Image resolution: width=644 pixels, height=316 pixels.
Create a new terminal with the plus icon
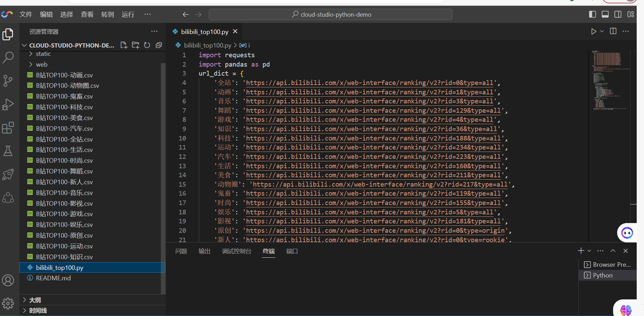coord(581,250)
